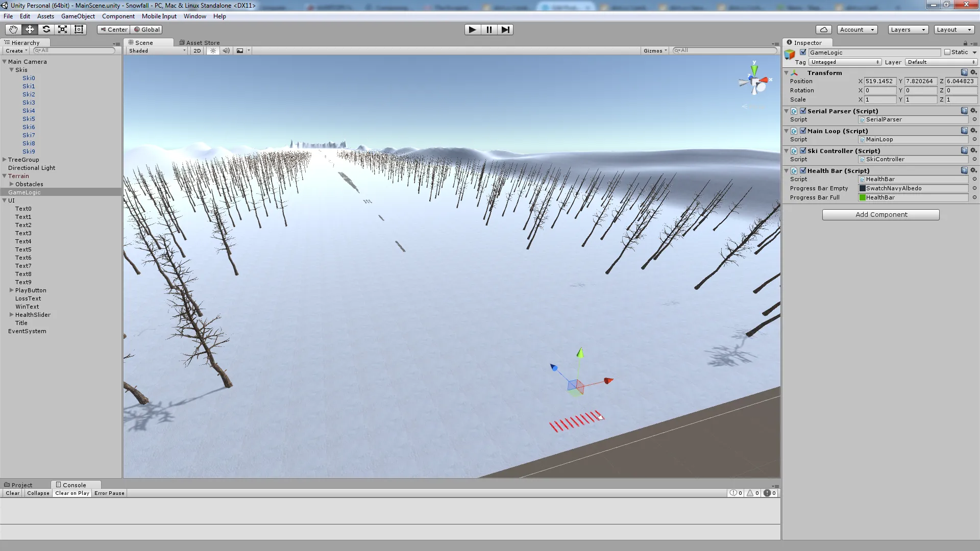
Task: Select the Rect transform tool
Action: tap(79, 29)
